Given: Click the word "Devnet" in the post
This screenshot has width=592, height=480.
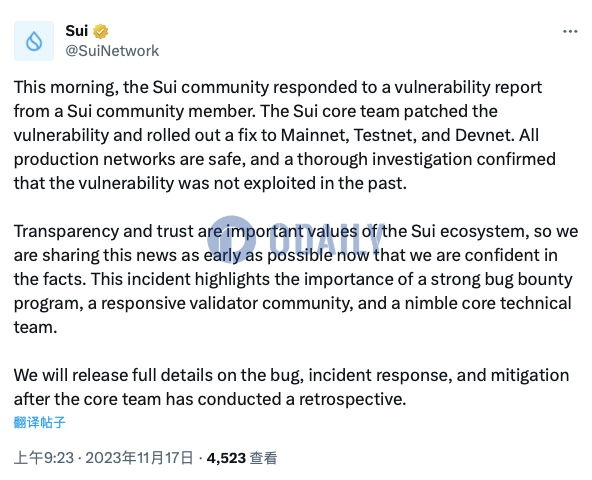Looking at the screenshot, I should point(485,135).
